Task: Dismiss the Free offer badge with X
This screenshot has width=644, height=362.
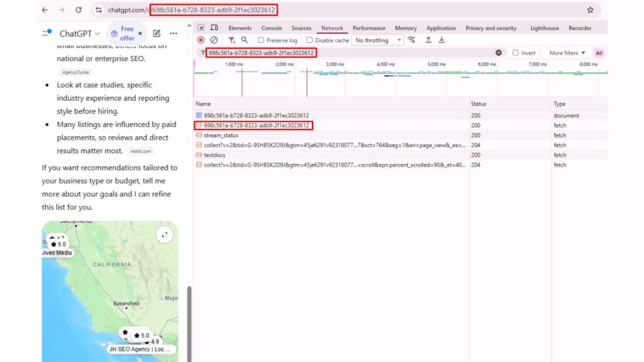Action: tap(140, 33)
